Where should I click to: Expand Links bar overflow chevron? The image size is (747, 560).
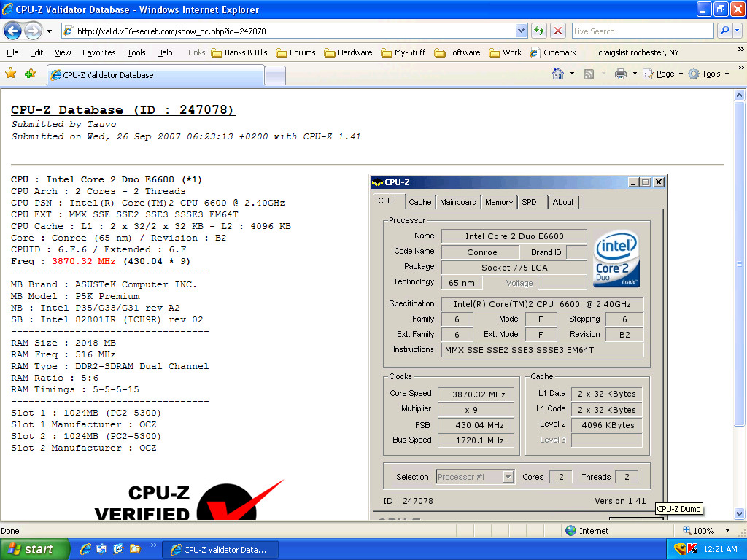click(x=741, y=49)
